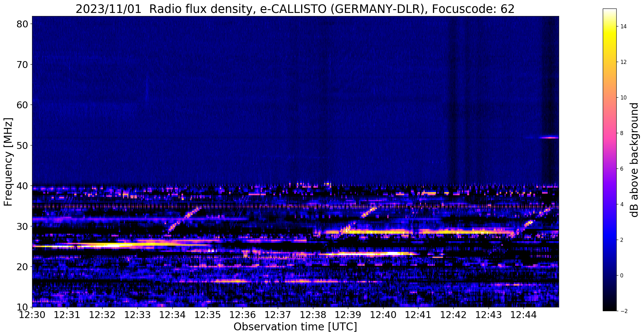
Task: Click the colorbar tick label 2
Action: [622, 240]
